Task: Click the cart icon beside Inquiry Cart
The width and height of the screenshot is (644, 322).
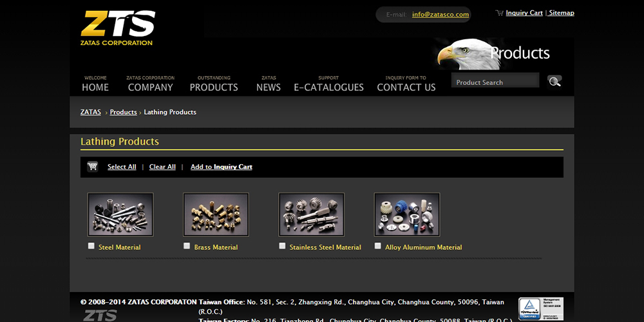Action: [x=500, y=13]
